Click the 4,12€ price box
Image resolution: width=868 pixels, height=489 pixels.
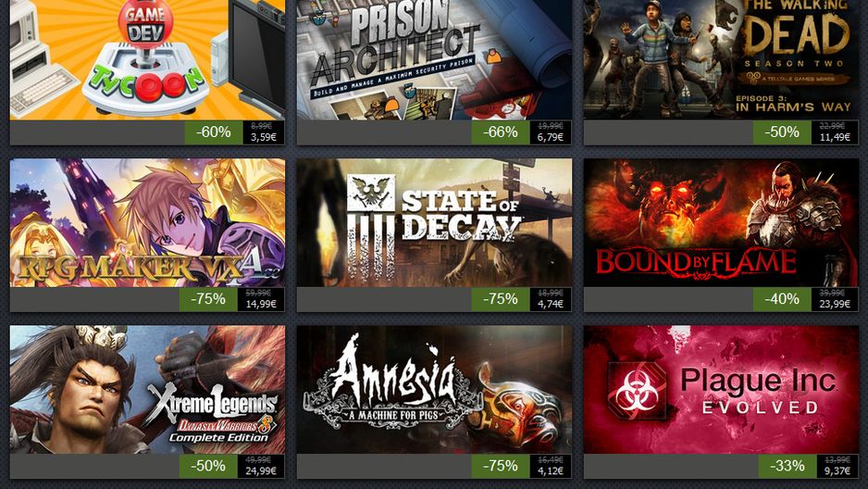[x=551, y=466]
